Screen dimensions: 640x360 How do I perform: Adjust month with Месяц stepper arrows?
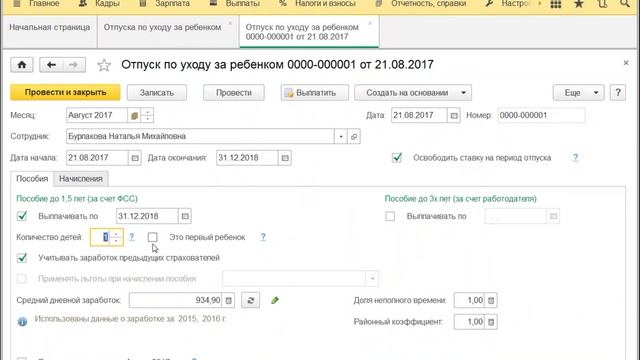pos(147,116)
